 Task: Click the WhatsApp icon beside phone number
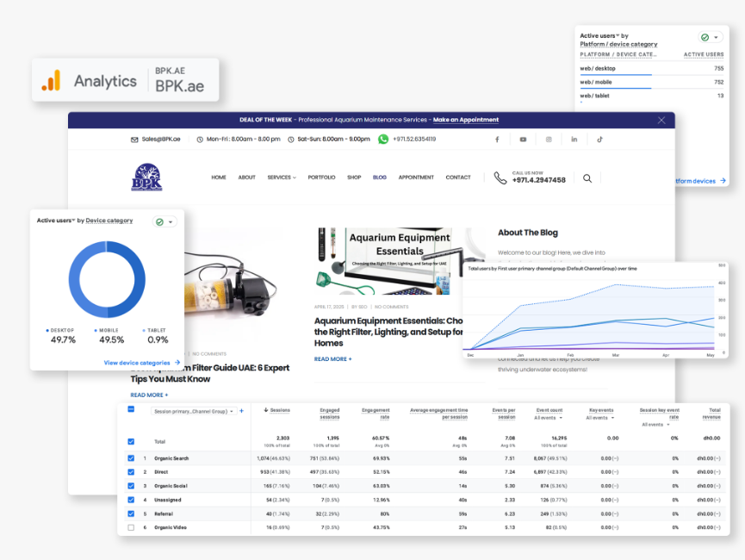(x=383, y=139)
